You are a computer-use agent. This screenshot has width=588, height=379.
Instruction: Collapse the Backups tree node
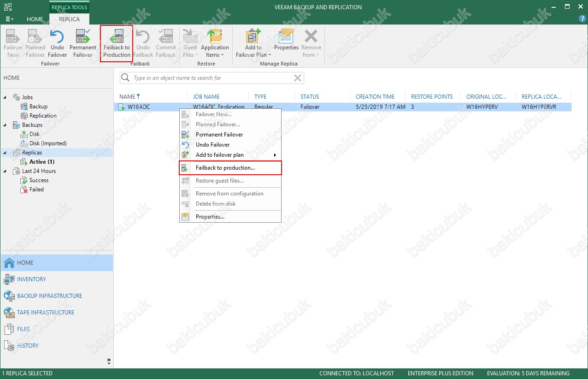click(x=6, y=125)
